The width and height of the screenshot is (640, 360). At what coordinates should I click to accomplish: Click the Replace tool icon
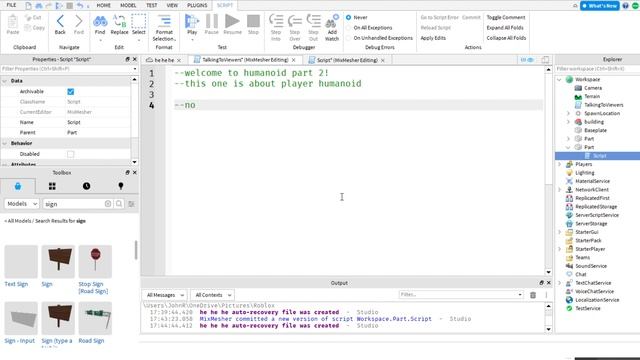pyautogui.click(x=119, y=21)
